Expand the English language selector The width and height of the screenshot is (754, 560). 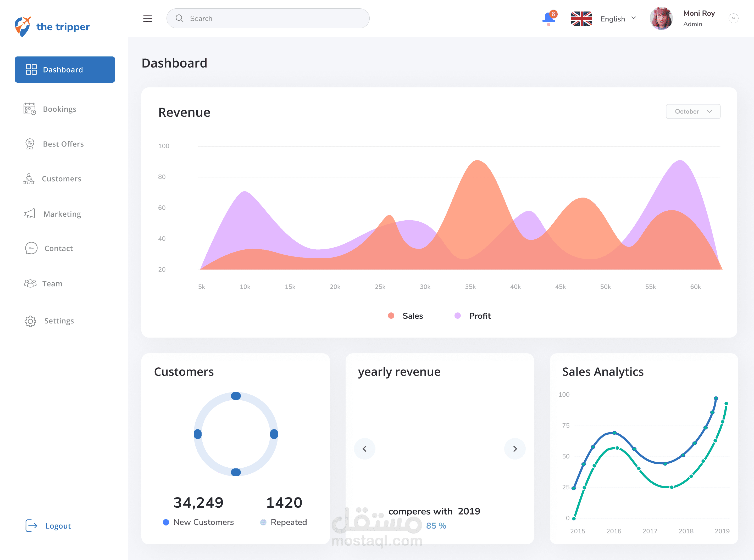[x=618, y=19]
